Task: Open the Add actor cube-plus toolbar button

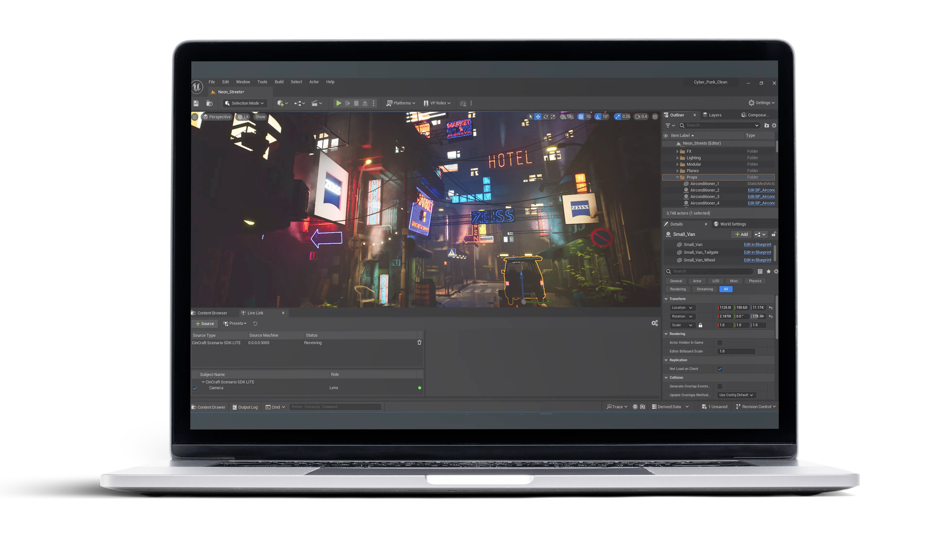Action: (282, 103)
